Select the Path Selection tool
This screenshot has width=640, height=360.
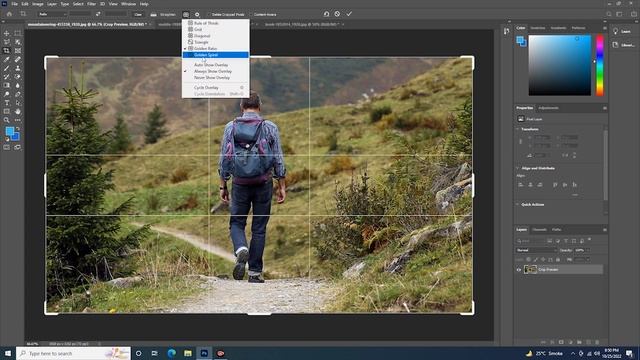18,103
